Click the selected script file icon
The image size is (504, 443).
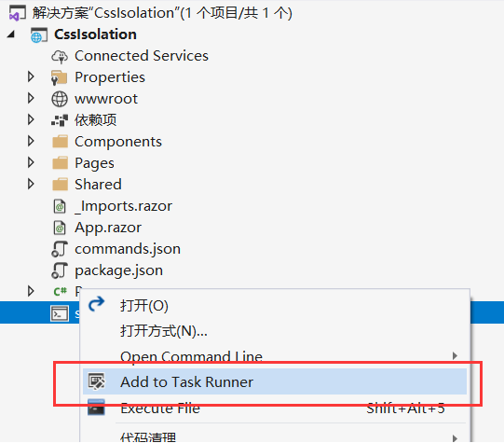tap(60, 313)
